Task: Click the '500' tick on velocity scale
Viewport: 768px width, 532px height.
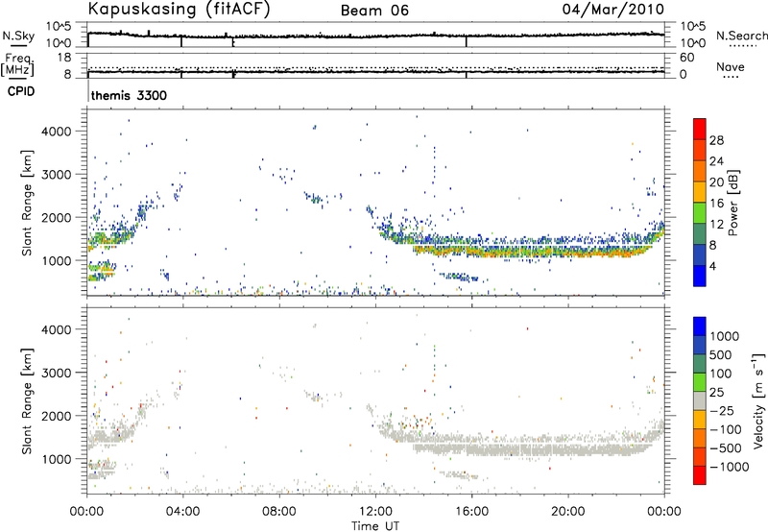Action: tap(723, 354)
